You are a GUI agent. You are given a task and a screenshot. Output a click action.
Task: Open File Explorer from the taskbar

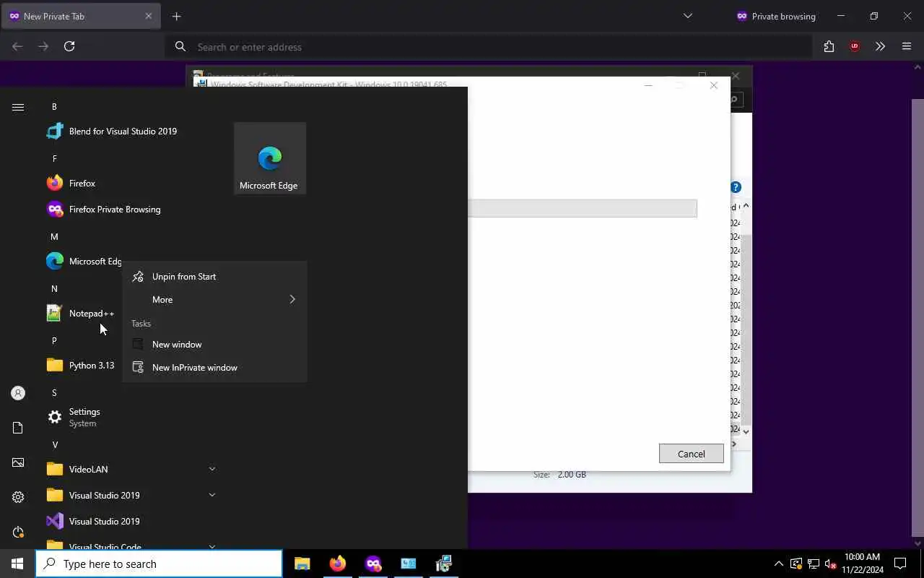click(x=302, y=564)
